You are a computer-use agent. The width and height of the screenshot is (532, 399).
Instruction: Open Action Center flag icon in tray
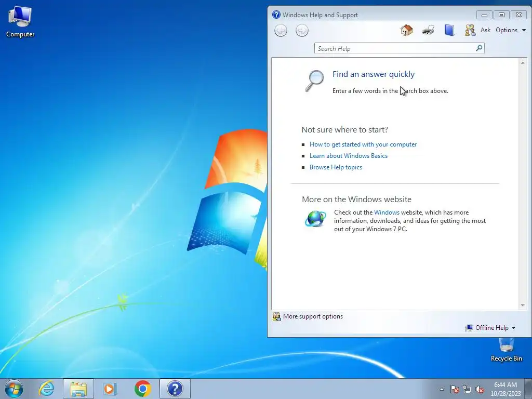point(454,389)
